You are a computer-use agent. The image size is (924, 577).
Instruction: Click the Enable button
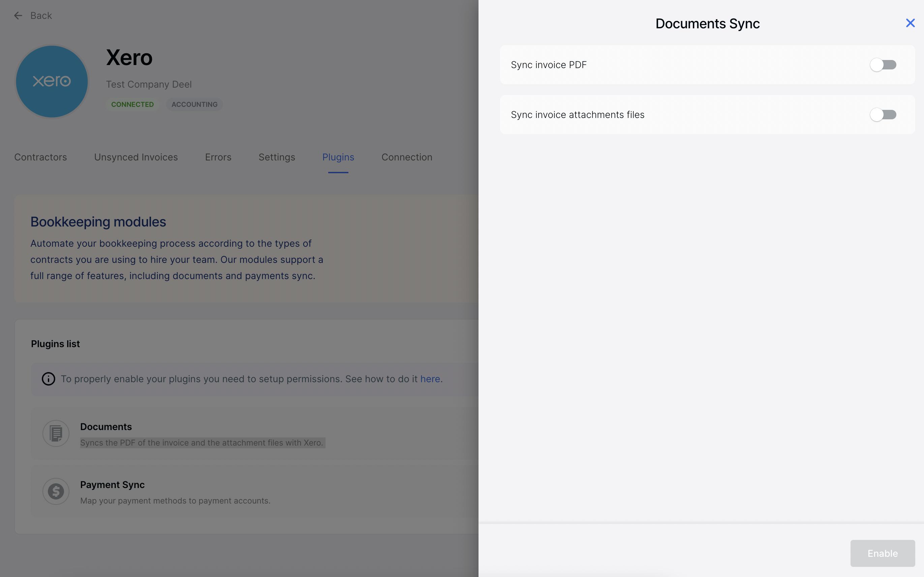coord(883,553)
